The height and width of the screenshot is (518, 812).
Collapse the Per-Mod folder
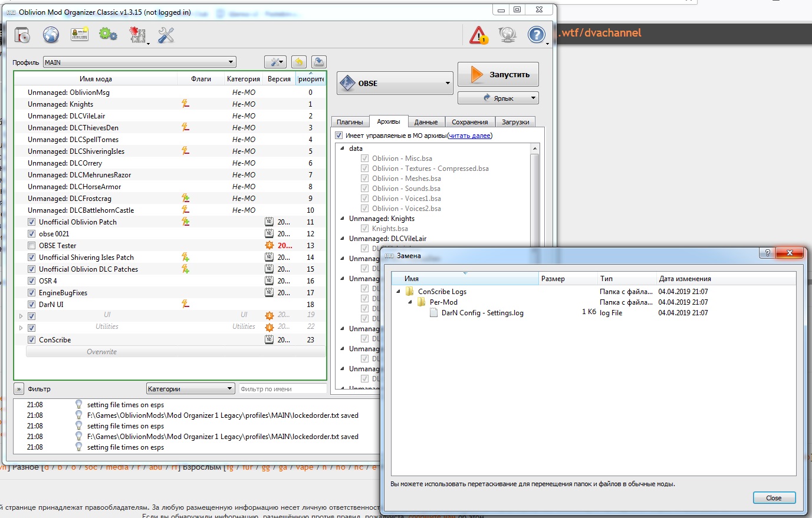click(410, 302)
